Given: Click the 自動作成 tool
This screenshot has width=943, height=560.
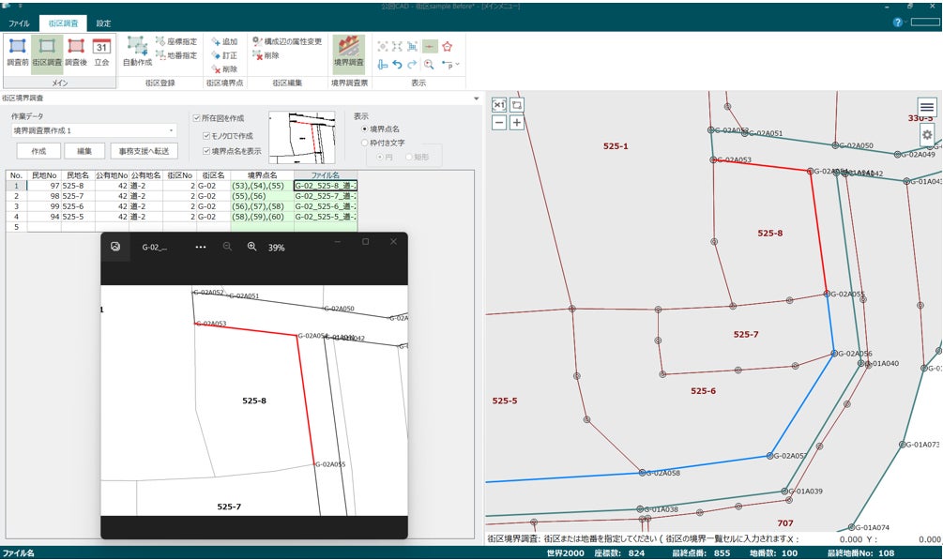Looking at the screenshot, I should 137,52.
